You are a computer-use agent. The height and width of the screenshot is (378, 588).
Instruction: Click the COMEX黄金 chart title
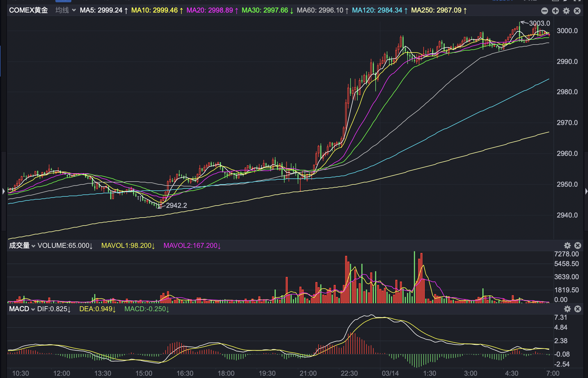[28, 10]
